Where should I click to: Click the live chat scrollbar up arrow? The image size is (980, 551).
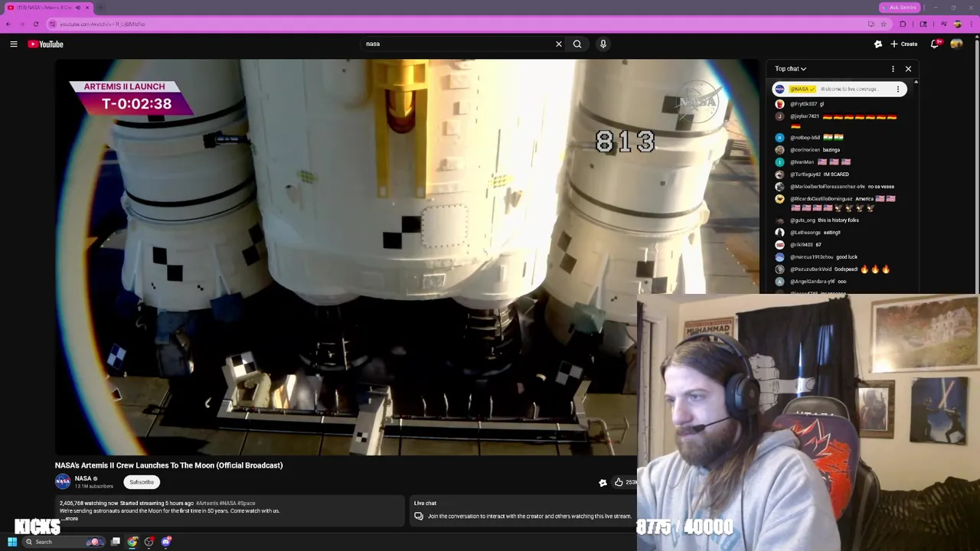coord(916,81)
